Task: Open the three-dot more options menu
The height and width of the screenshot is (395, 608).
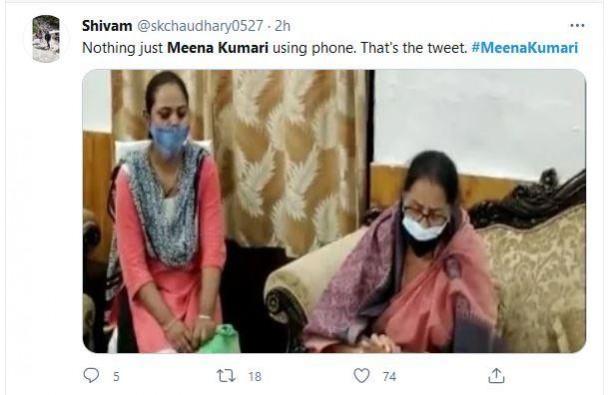Action: (x=577, y=26)
